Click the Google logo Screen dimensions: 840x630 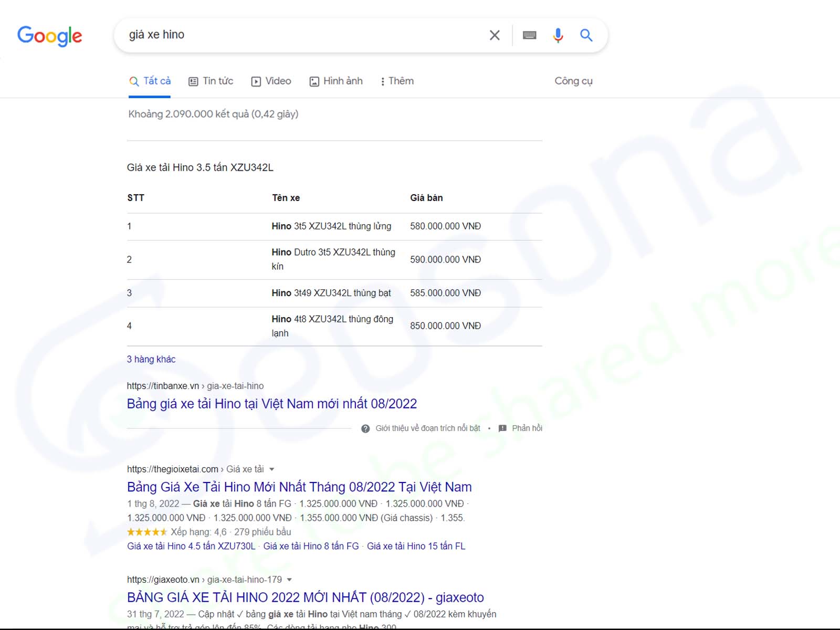50,36
